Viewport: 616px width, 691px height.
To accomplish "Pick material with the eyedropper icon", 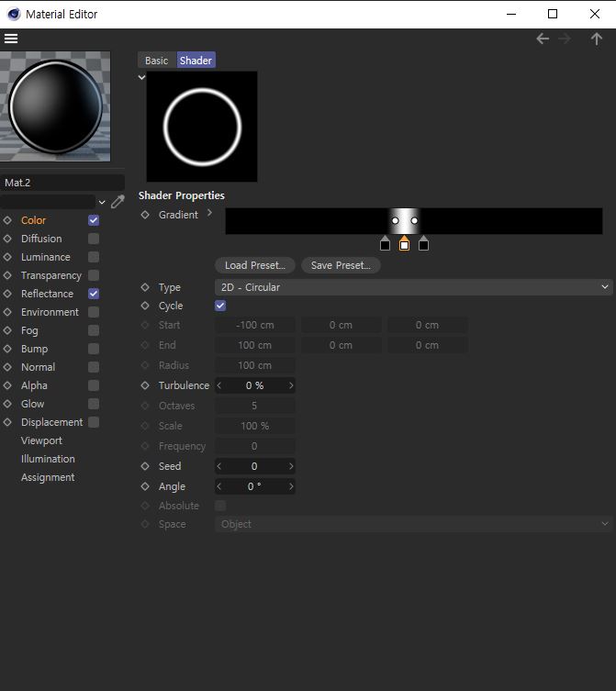I will [118, 202].
